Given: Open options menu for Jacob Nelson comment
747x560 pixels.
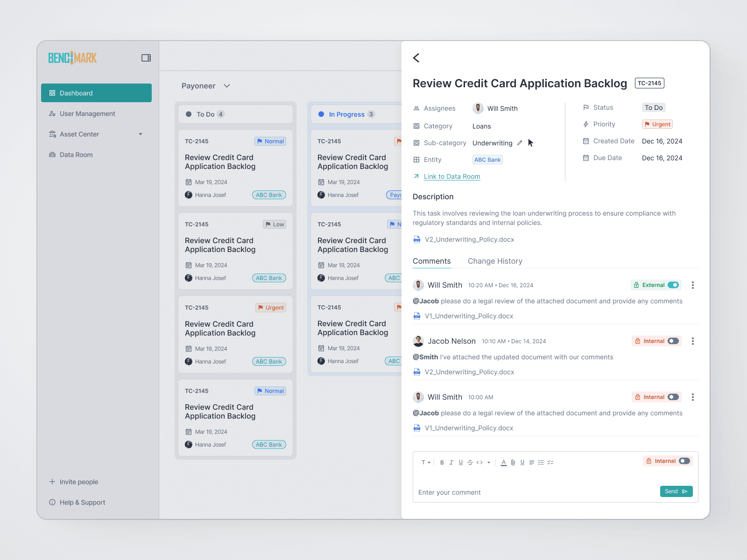Looking at the screenshot, I should (x=693, y=341).
